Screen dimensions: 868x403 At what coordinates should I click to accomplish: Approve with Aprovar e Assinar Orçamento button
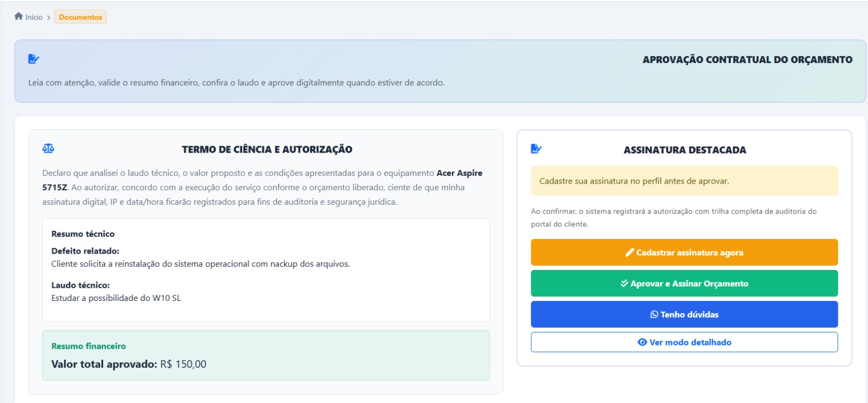click(x=684, y=283)
